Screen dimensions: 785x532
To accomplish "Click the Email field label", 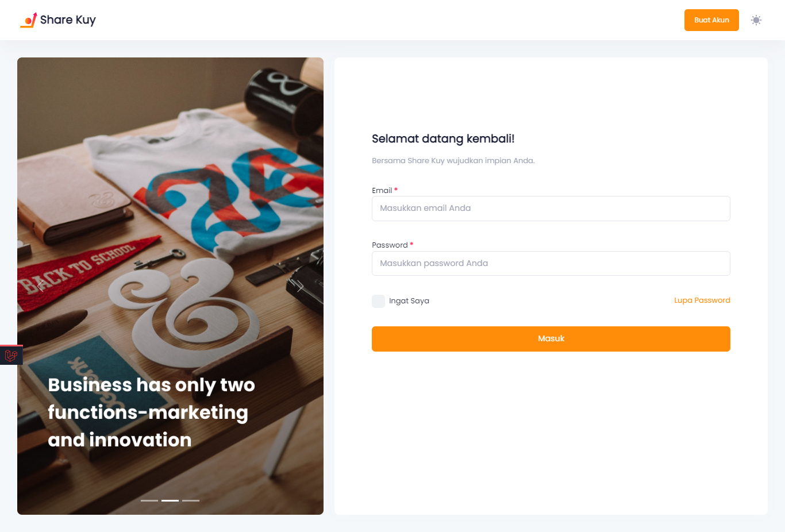I will (382, 191).
